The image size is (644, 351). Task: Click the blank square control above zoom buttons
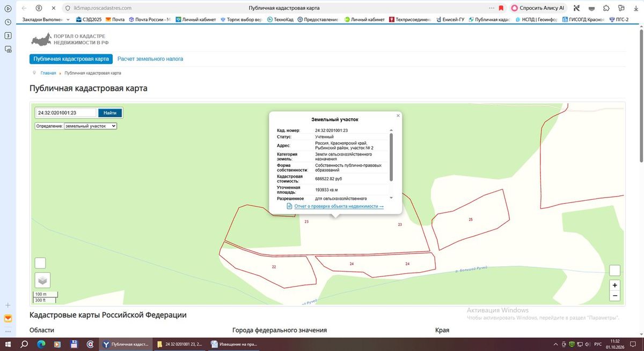pyautogui.click(x=615, y=270)
